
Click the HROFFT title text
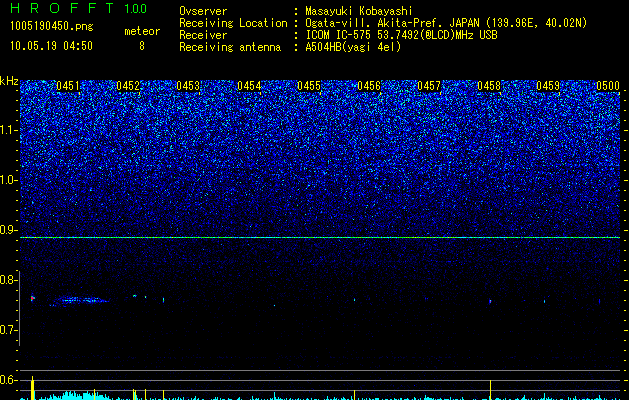(62, 8)
